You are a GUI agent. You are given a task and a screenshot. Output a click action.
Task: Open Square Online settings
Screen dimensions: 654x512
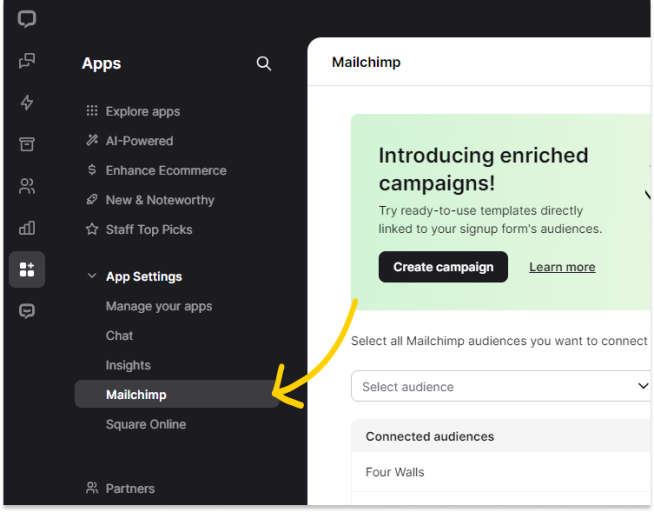146,424
